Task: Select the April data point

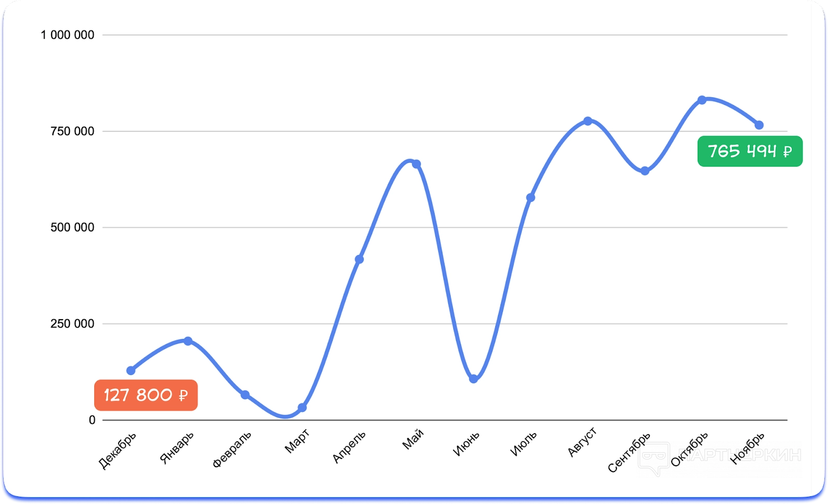Action: 359,259
